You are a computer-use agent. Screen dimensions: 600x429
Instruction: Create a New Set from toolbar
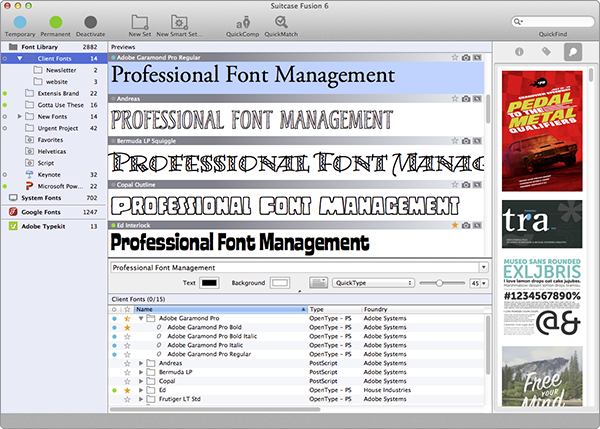point(139,21)
